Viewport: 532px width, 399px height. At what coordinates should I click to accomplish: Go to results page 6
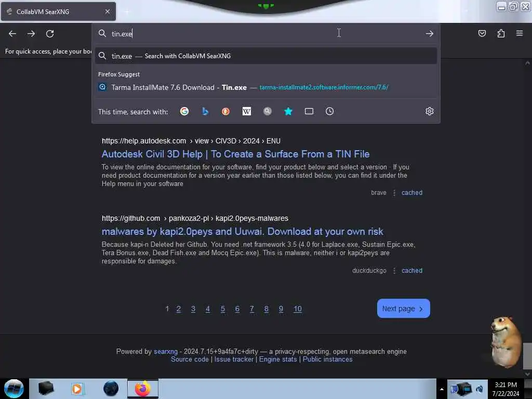coord(237,309)
